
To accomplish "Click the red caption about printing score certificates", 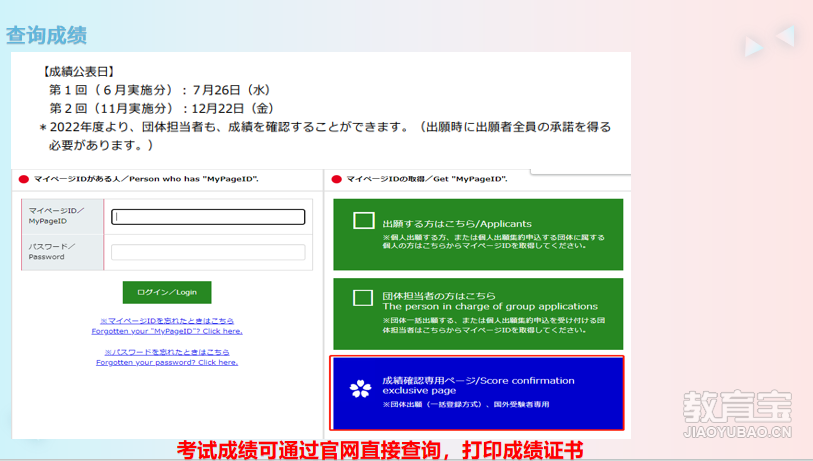I will [380, 449].
